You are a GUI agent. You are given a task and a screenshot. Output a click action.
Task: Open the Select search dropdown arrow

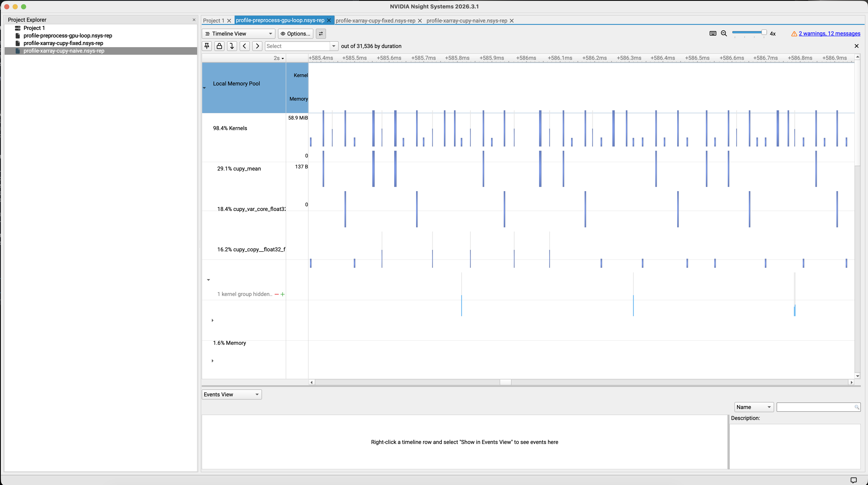click(x=334, y=46)
